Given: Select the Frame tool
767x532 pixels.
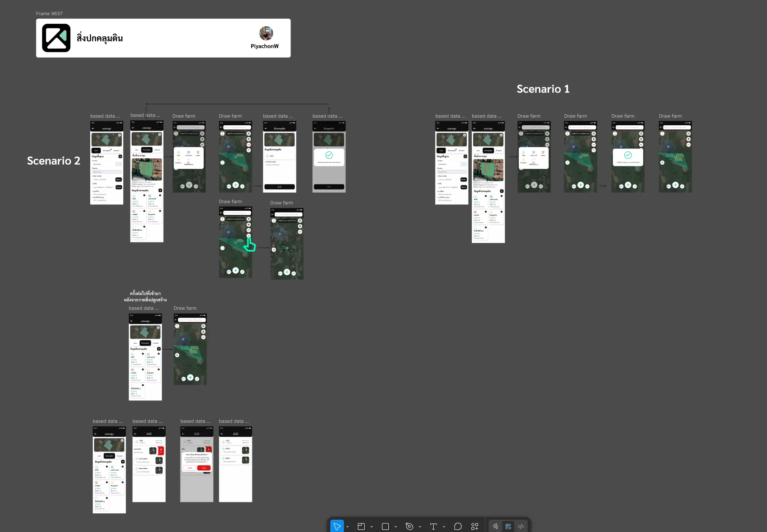Looking at the screenshot, I should (x=361, y=526).
